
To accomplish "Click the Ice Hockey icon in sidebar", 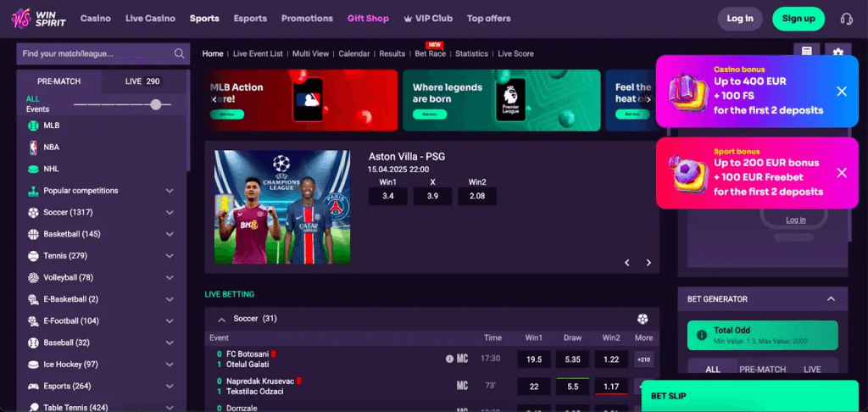I will tap(33, 365).
